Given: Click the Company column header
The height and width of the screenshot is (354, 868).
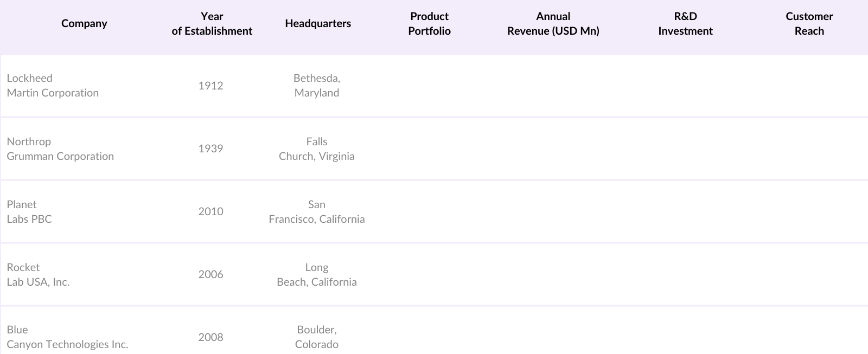Looking at the screenshot, I should click(x=84, y=23).
